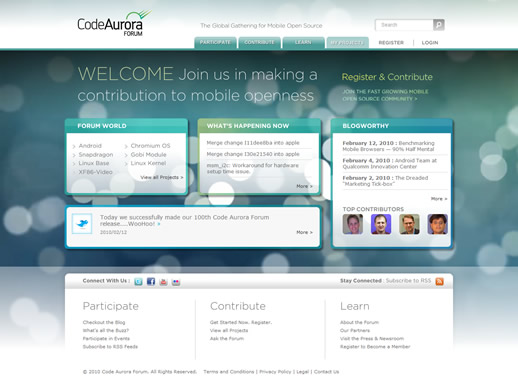Viewport: 518px width, 385px height.
Task: Click the Twitter bird icon beside tweet
Action: (82, 223)
